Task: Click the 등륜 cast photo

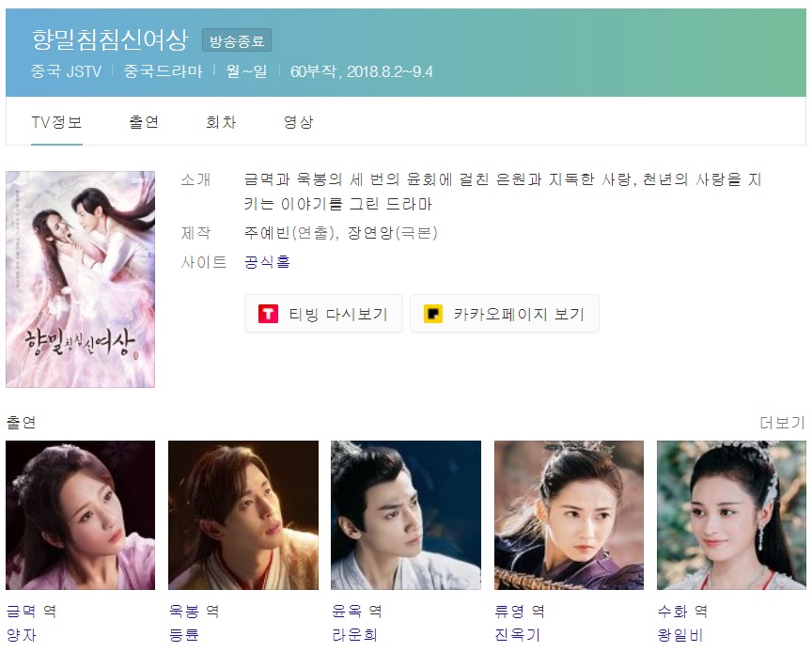Action: pos(243,515)
